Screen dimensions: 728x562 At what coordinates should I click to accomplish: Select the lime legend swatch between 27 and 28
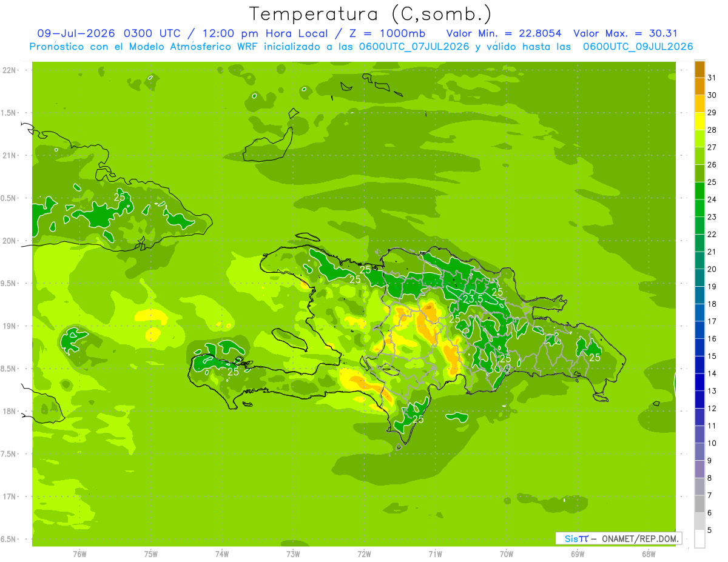pos(699,139)
